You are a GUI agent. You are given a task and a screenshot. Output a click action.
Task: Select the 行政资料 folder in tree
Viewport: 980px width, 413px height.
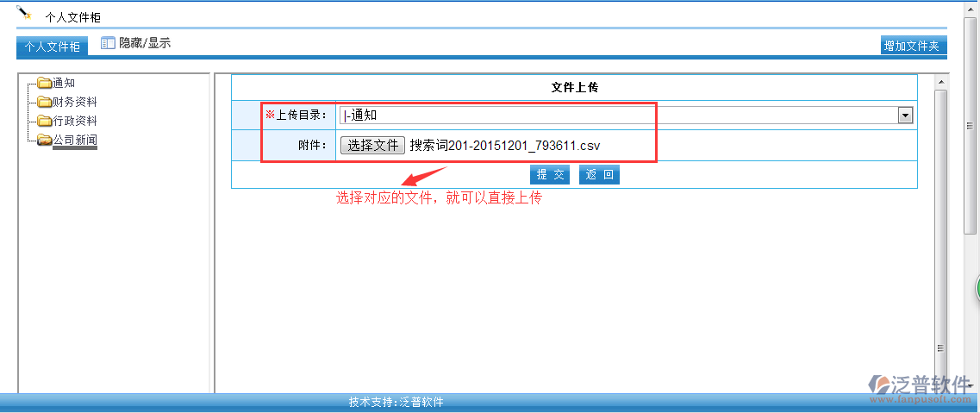tap(75, 121)
